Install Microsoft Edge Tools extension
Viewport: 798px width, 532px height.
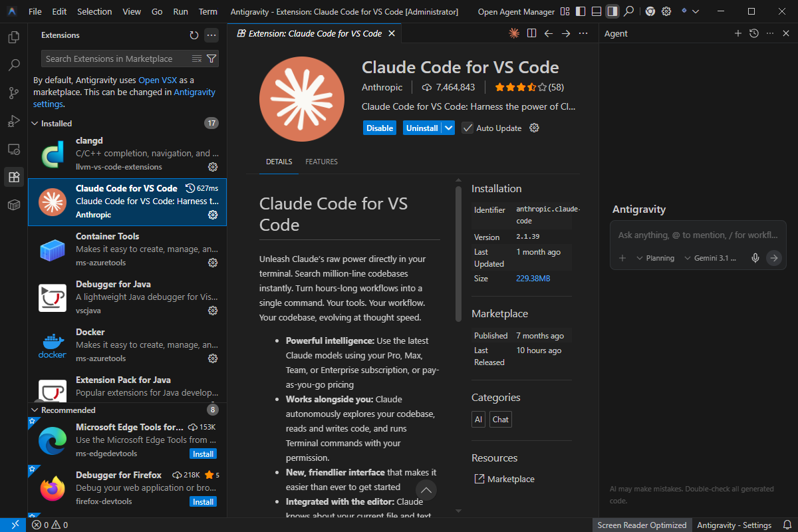click(203, 454)
